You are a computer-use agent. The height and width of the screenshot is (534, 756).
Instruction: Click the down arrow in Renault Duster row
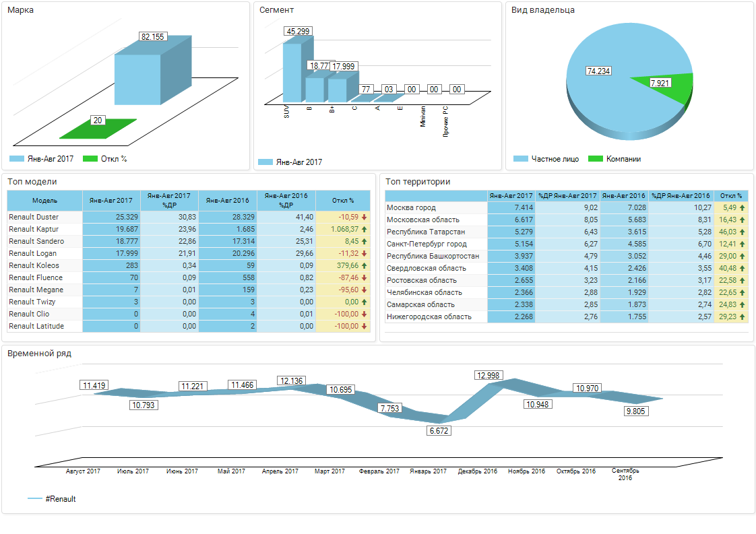coord(365,217)
